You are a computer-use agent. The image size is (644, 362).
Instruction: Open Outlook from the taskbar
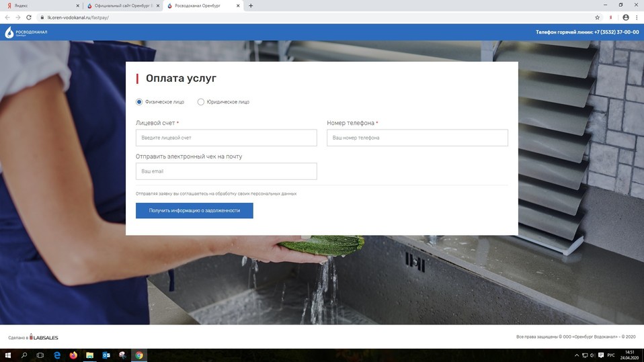(x=106, y=355)
